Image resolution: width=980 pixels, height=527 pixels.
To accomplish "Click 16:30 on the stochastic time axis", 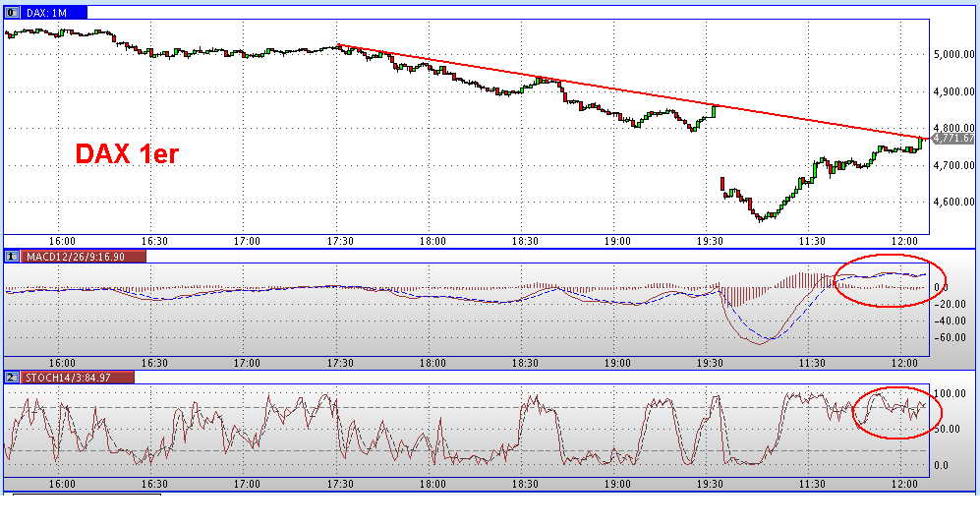I will [x=154, y=484].
